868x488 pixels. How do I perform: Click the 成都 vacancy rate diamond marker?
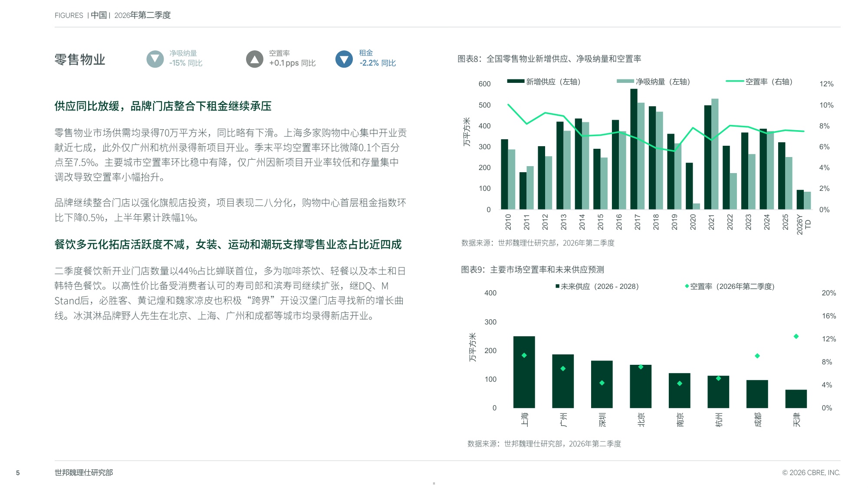757,356
